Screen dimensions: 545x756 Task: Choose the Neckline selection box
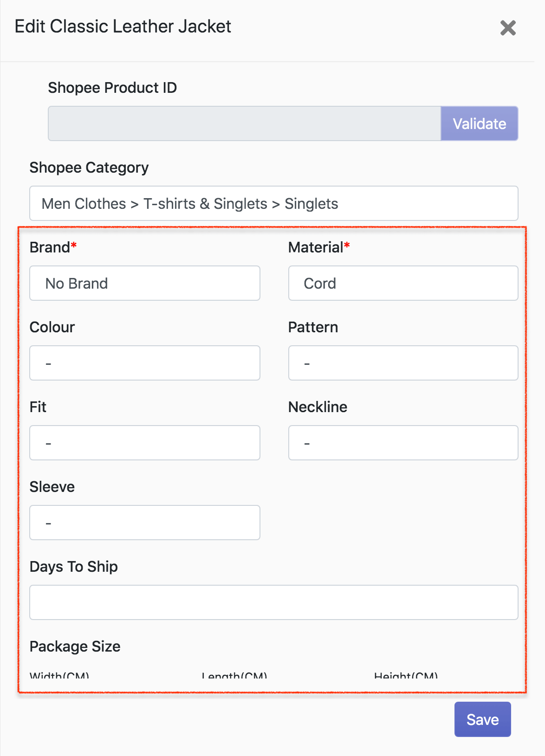[x=402, y=443]
